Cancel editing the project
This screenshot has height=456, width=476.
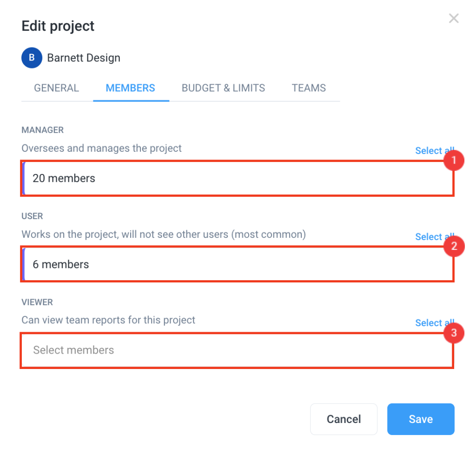(344, 419)
